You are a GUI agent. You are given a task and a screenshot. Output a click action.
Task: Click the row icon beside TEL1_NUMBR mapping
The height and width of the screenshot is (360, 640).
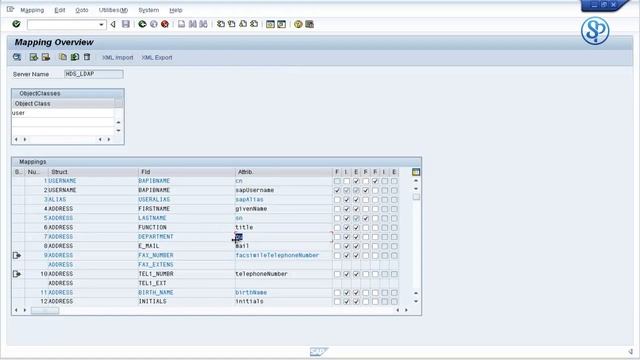17,274
